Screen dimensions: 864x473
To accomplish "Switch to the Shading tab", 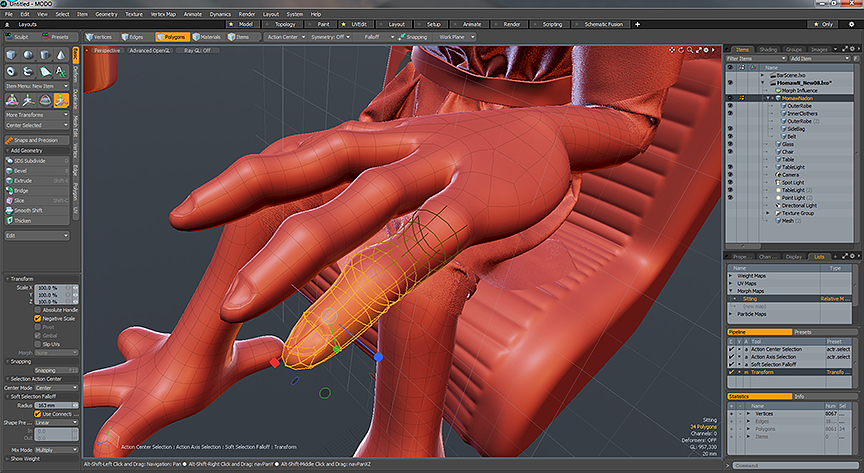I will [768, 50].
